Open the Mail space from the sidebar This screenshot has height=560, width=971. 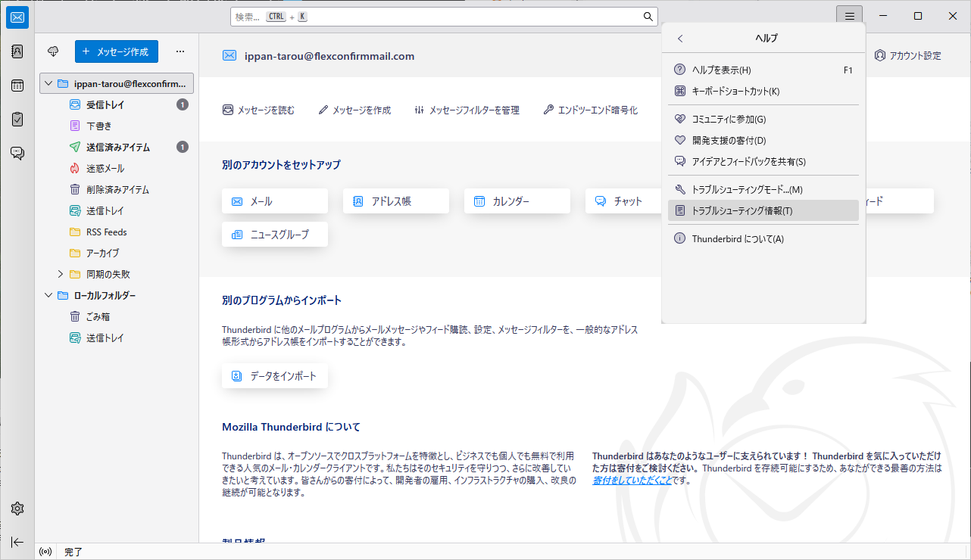coord(17,17)
